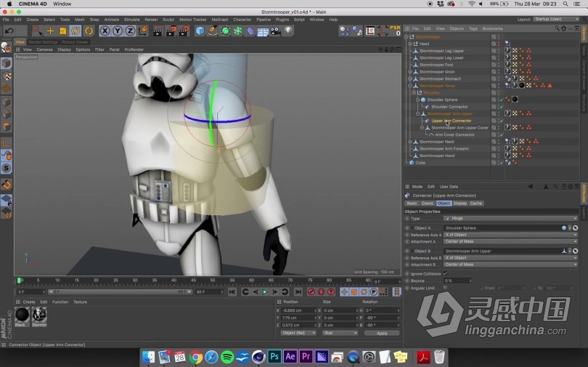Select the Black material swatch
Viewport: 588px width, 367px height.
pos(22,315)
